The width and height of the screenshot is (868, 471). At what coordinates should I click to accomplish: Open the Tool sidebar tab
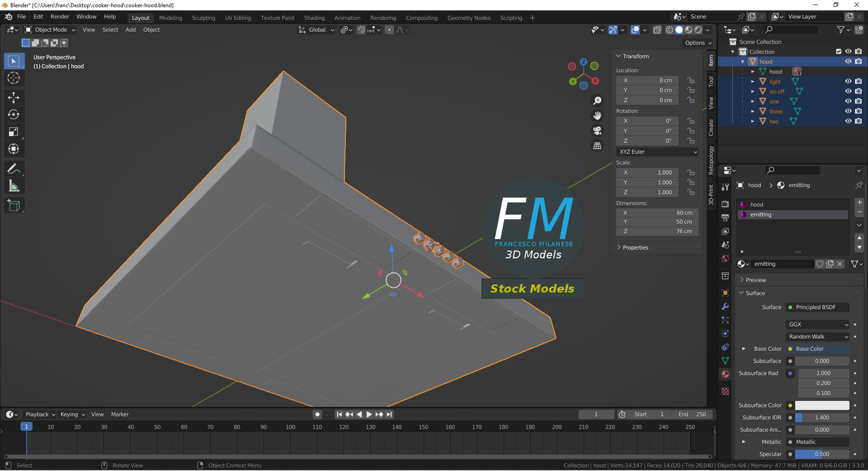[711, 81]
